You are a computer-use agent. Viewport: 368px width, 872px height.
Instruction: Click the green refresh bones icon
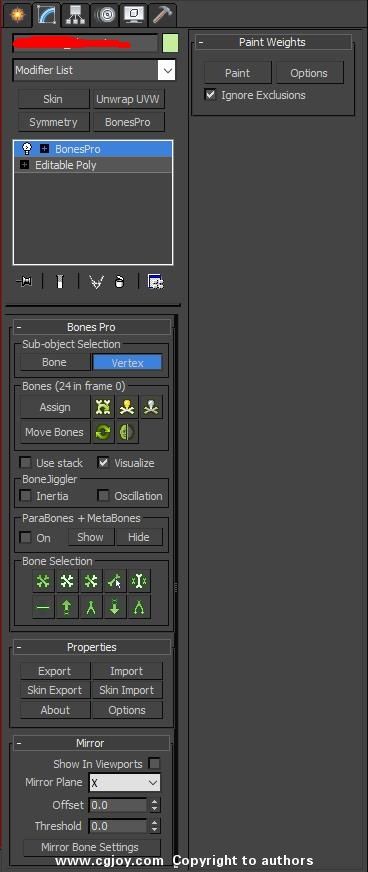(x=103, y=432)
